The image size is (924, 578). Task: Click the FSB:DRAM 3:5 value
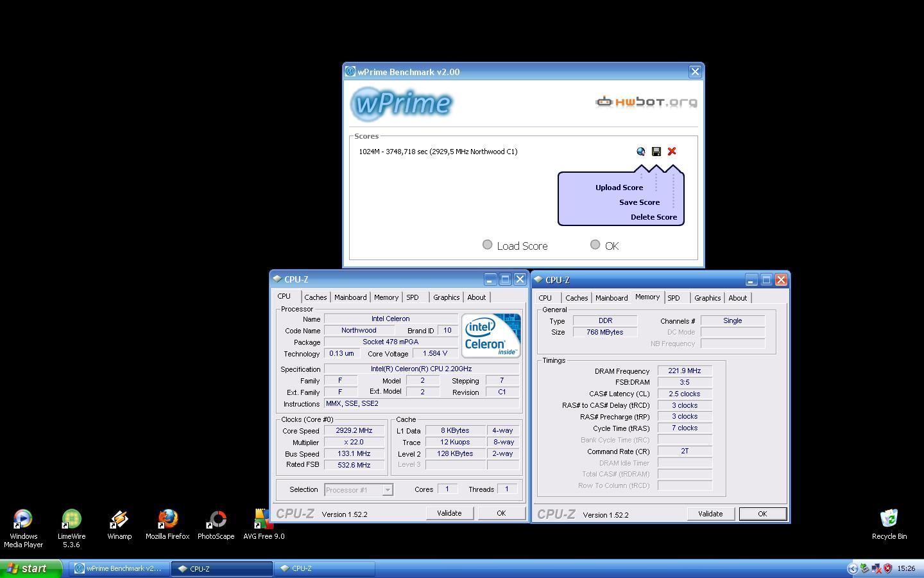click(685, 382)
